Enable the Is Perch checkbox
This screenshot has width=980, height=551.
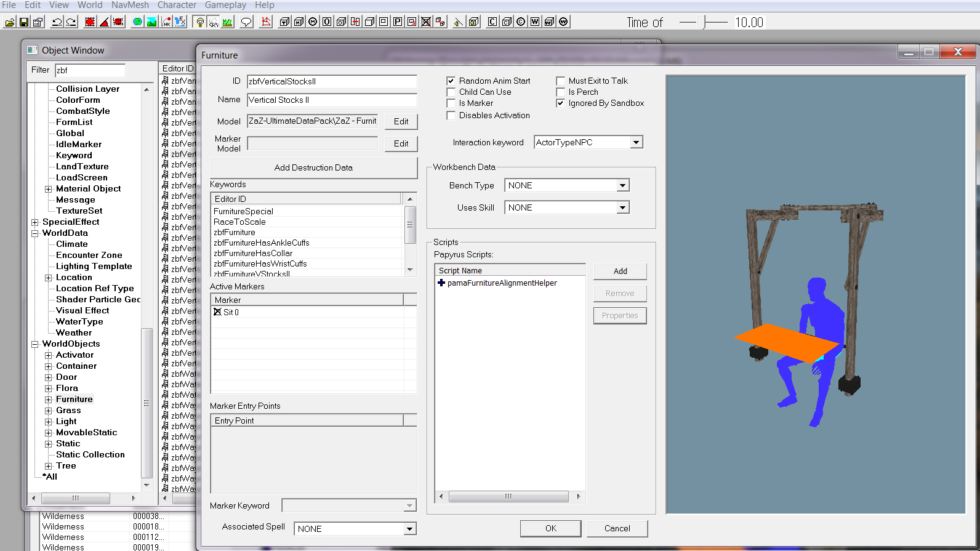pyautogui.click(x=561, y=92)
